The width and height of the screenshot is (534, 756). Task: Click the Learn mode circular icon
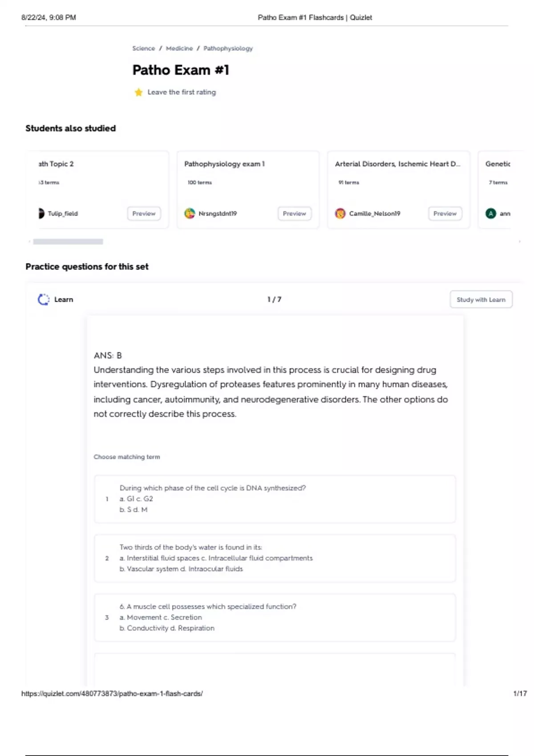click(44, 300)
